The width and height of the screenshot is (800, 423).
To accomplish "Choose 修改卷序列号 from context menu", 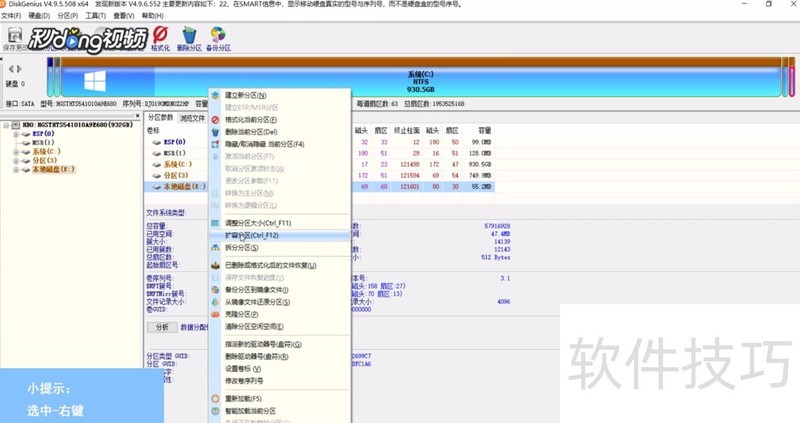I will (280, 381).
